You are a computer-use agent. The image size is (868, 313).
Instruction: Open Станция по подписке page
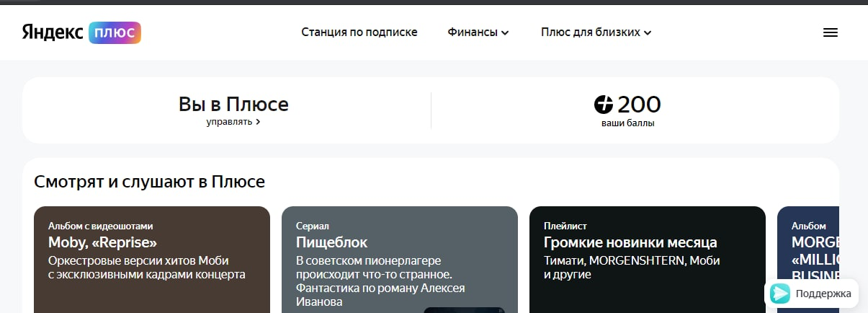tap(359, 32)
